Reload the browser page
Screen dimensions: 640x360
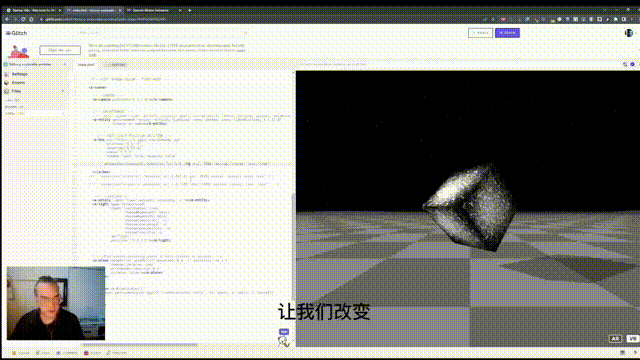pos(23,19)
